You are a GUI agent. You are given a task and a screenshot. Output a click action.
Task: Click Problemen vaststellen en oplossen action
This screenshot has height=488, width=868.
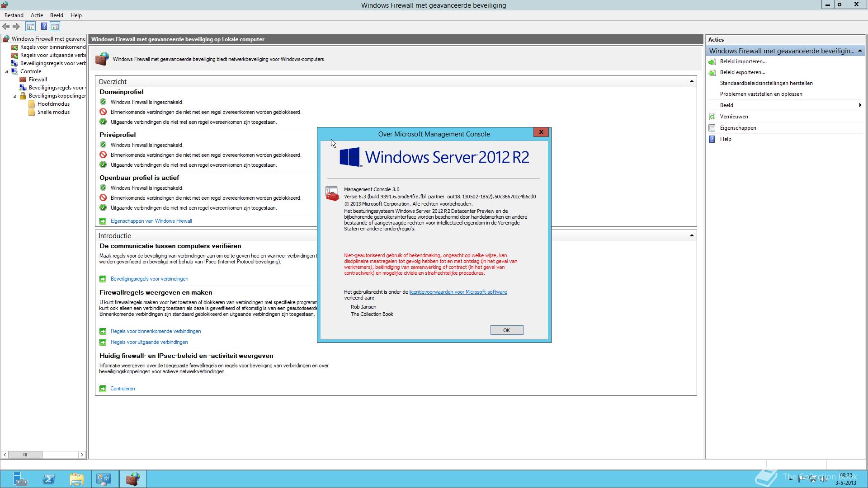(761, 94)
